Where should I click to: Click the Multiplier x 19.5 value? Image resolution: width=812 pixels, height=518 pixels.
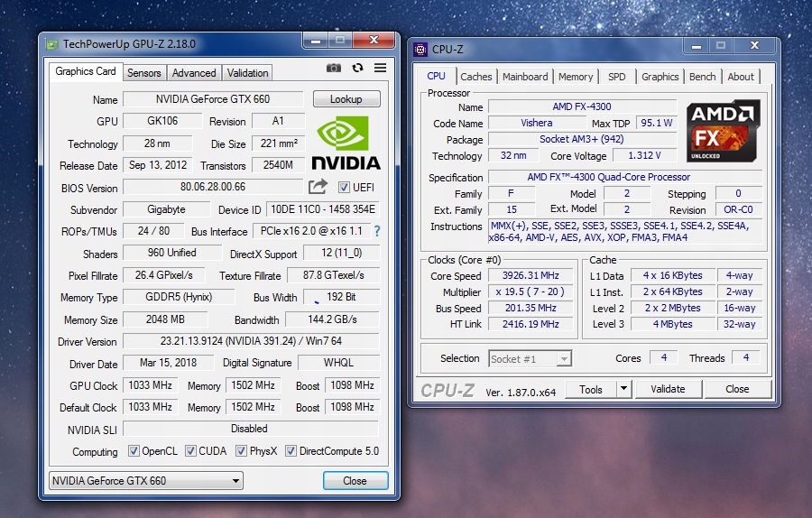[531, 291]
